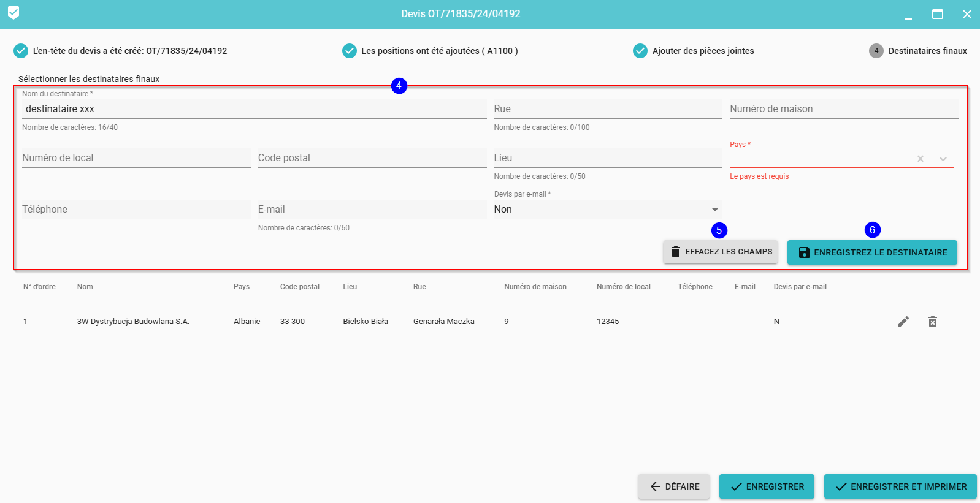Click step 4 circle for Destinataires finaux

click(x=876, y=51)
